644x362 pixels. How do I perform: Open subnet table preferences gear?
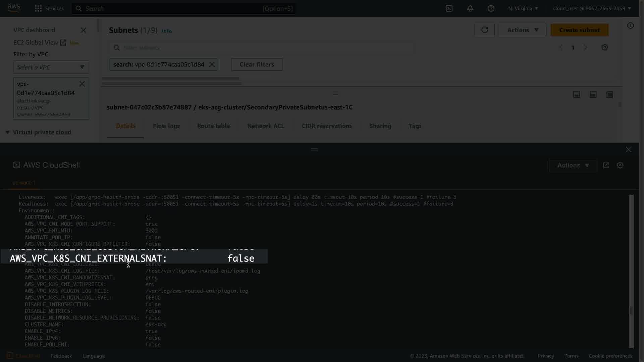coord(604,48)
